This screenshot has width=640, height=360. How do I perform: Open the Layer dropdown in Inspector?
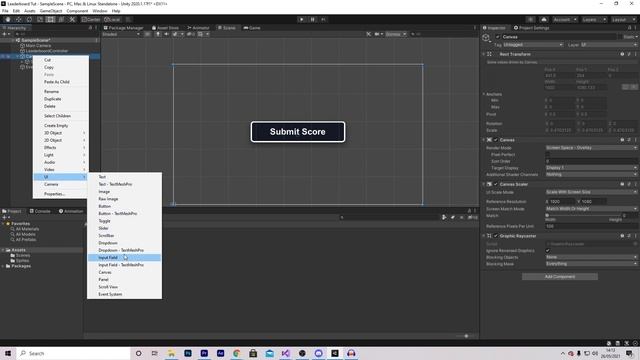pyautogui.click(x=609, y=45)
